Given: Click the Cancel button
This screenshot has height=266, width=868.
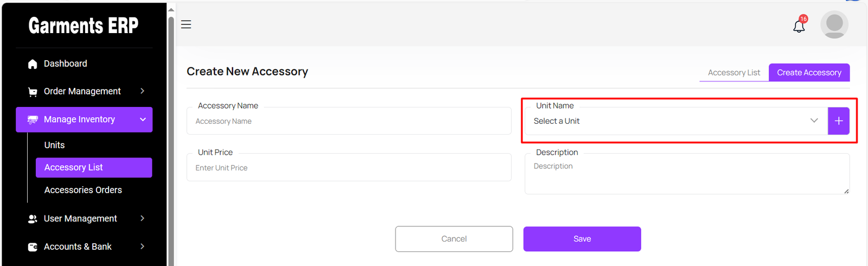Looking at the screenshot, I should pyautogui.click(x=454, y=239).
